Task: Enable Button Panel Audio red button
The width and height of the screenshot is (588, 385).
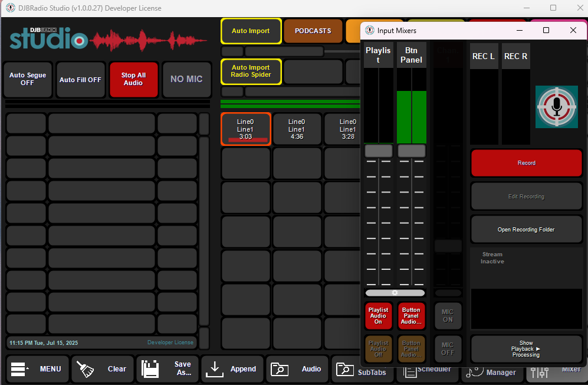Action: 412,316
